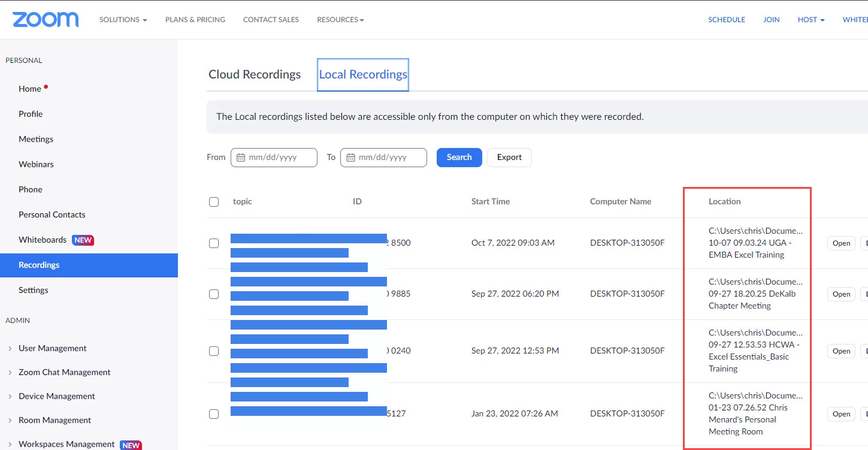Open the Resources dropdown menu
868x450 pixels.
pyautogui.click(x=340, y=20)
